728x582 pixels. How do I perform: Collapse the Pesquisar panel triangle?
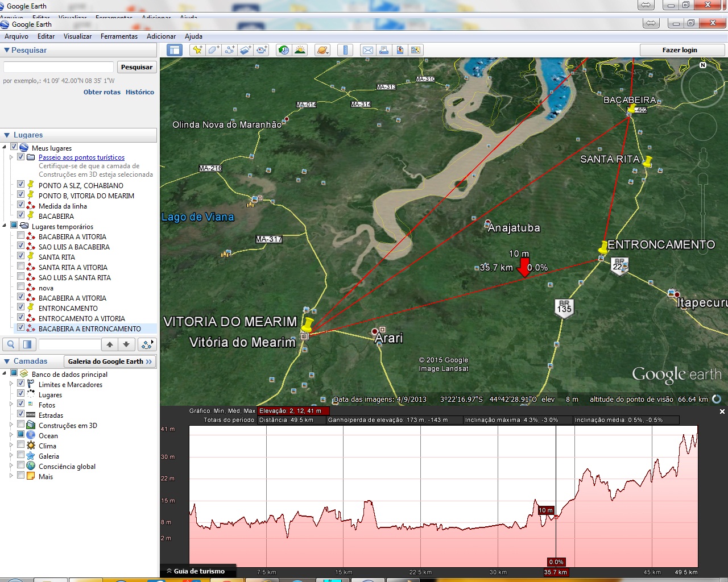(7, 50)
